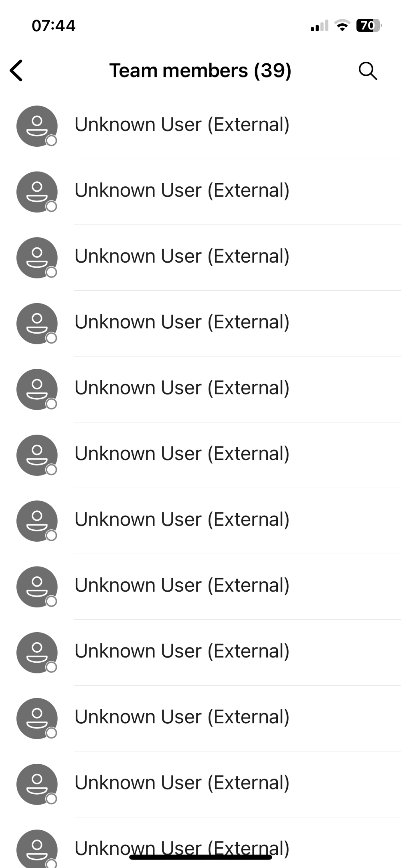
Task: Tap the Wi-Fi icon in the status bar
Action: [x=343, y=25]
